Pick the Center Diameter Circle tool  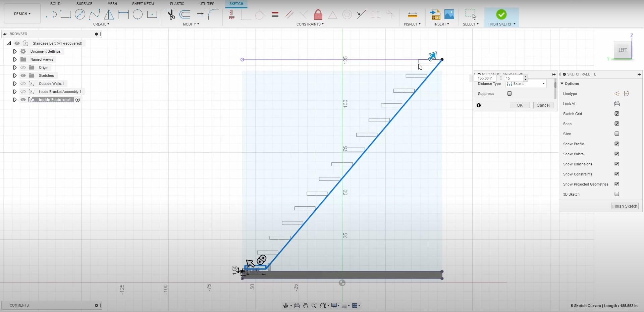tap(80, 14)
